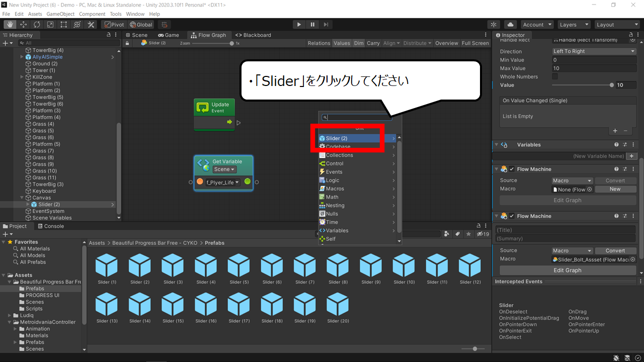Adjust the Value slider in Inspector

point(612,85)
